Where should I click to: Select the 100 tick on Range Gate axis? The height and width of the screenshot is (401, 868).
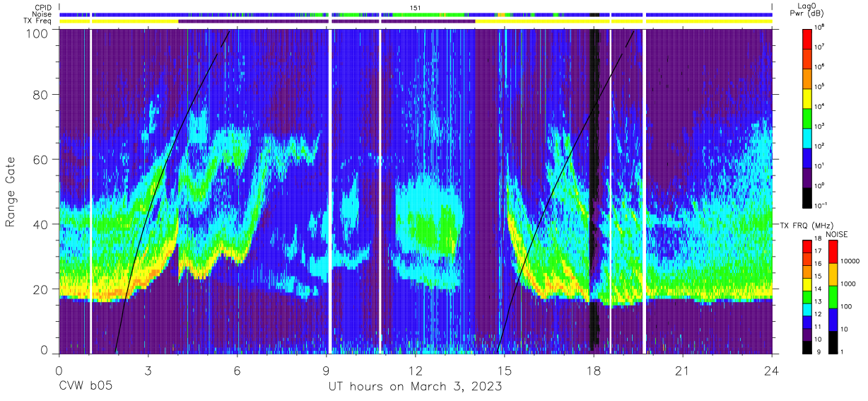[x=37, y=33]
